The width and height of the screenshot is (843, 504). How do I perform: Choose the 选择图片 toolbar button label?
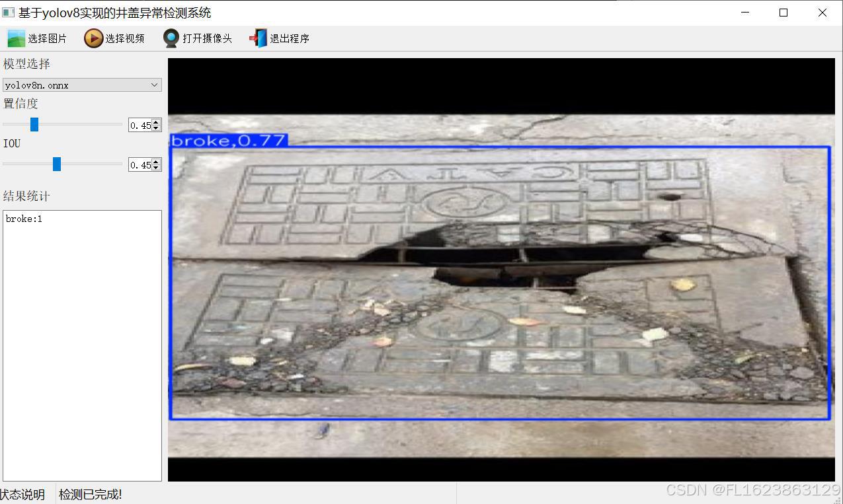tap(47, 38)
